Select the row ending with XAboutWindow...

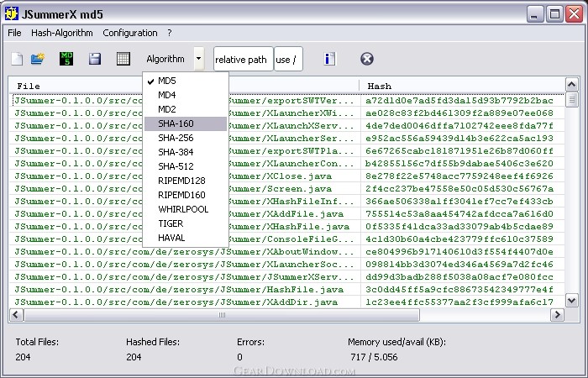pyautogui.click(x=287, y=252)
